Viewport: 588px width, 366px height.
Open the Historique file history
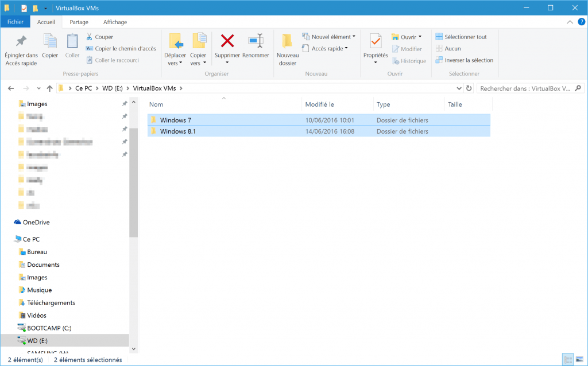[x=409, y=61]
